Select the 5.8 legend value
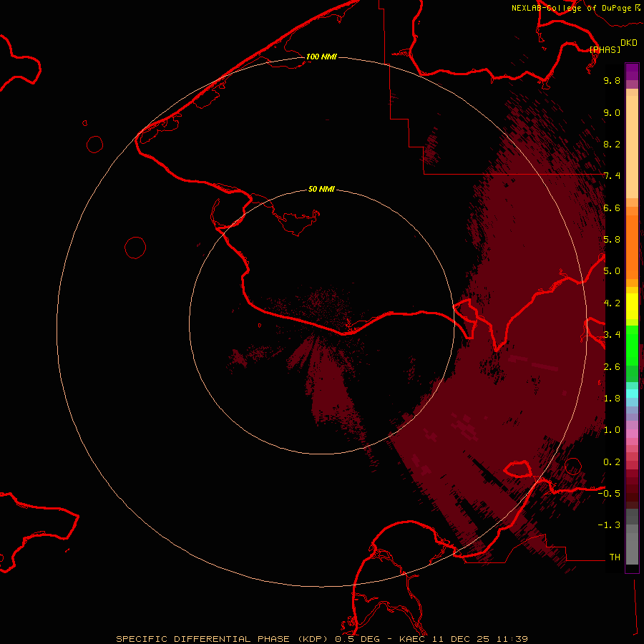Viewport: 644px width, 644px height. 612,240
